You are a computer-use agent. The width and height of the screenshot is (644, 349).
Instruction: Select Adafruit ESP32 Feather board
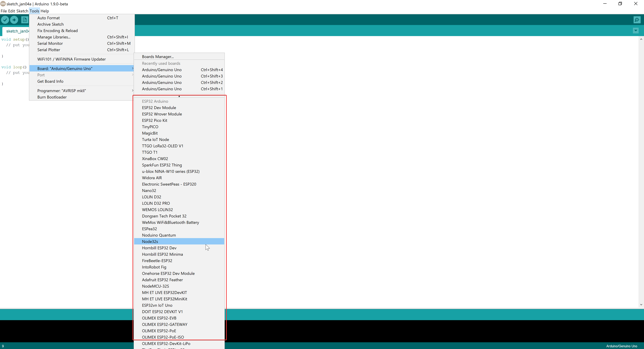click(x=179, y=280)
